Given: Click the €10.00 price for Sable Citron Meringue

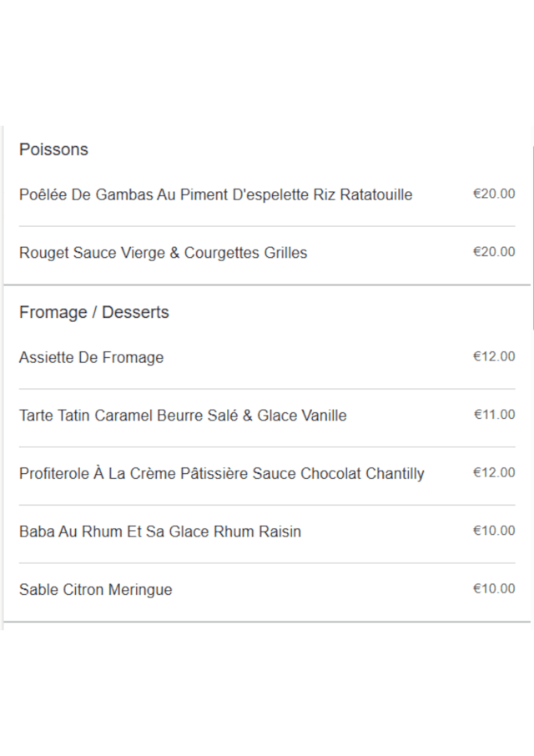Looking at the screenshot, I should pos(494,588).
